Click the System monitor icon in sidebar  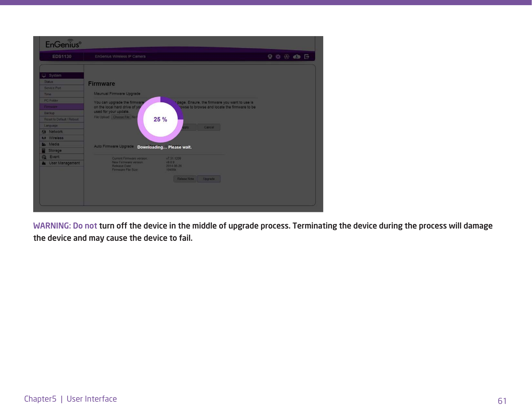pyautogui.click(x=44, y=75)
